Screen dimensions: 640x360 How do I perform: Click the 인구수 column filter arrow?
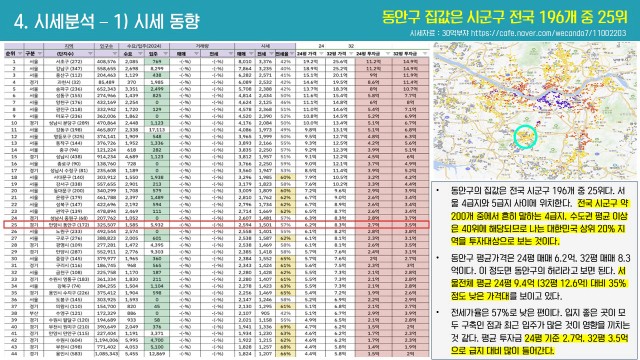(114, 54)
